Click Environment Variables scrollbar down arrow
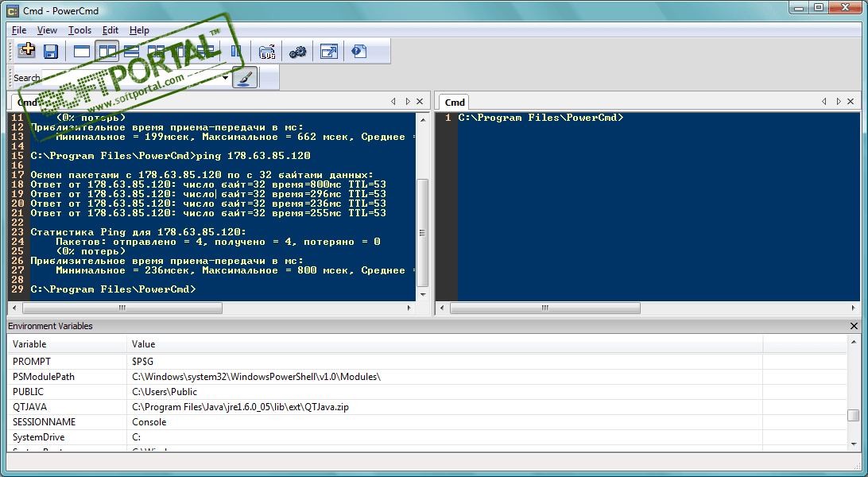This screenshot has height=477, width=868. (x=853, y=444)
